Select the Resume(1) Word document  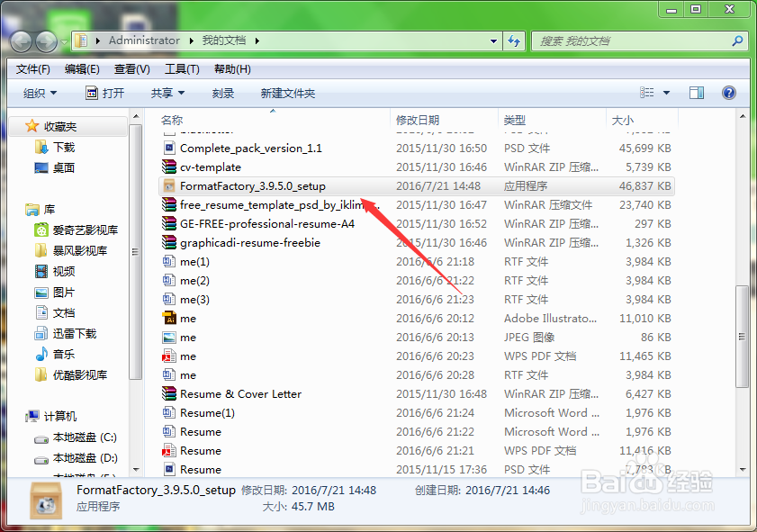click(x=416, y=412)
